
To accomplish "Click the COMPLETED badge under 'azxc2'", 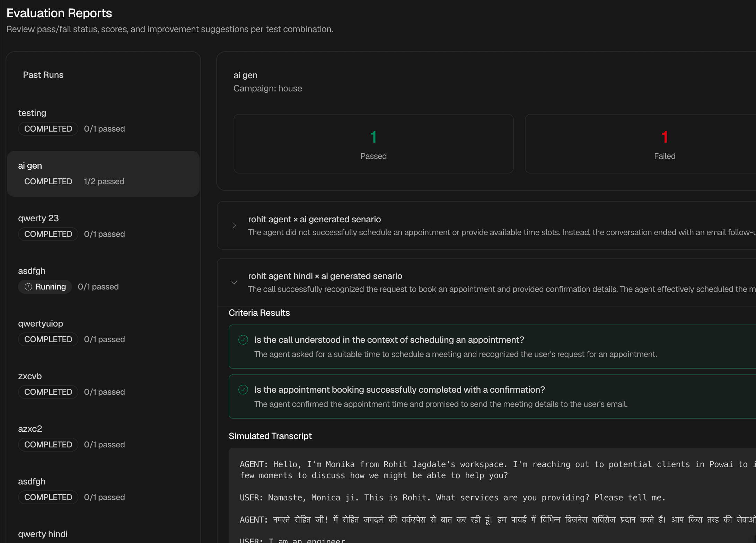I will pos(48,445).
